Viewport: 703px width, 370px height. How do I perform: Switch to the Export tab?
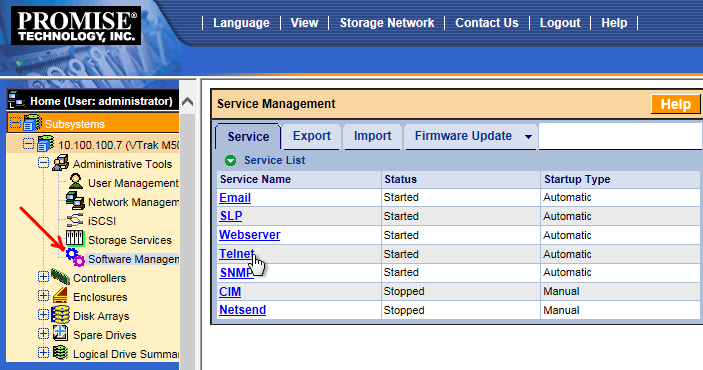pos(312,136)
